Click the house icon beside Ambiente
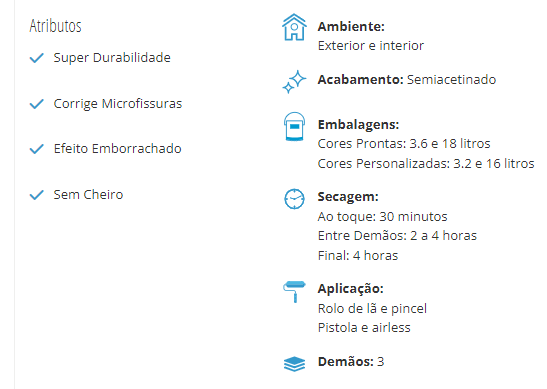 click(294, 27)
